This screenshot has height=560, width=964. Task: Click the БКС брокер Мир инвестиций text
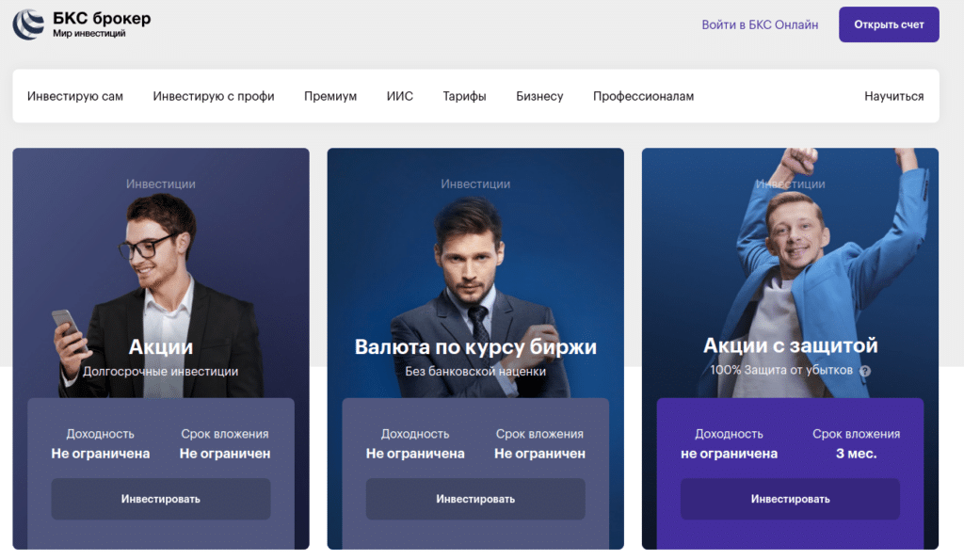pos(102,24)
